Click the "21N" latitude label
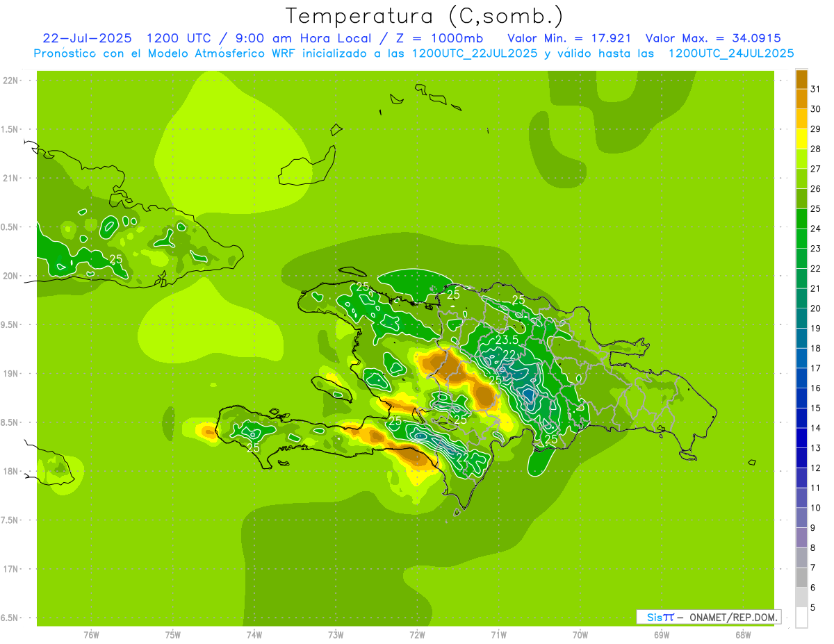Image resolution: width=834 pixels, height=644 pixels. tap(11, 178)
